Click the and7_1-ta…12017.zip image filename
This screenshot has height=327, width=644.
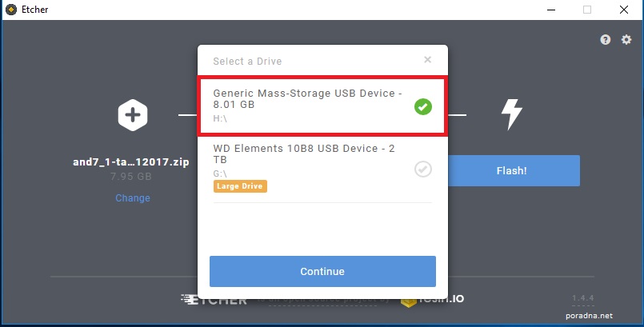(x=133, y=162)
